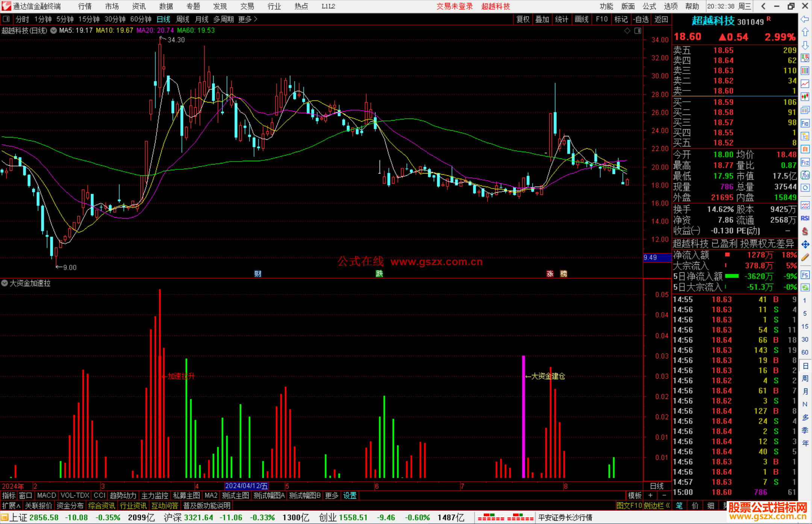Click the 复权 button
The height and width of the screenshot is (524, 812).
tap(523, 19)
